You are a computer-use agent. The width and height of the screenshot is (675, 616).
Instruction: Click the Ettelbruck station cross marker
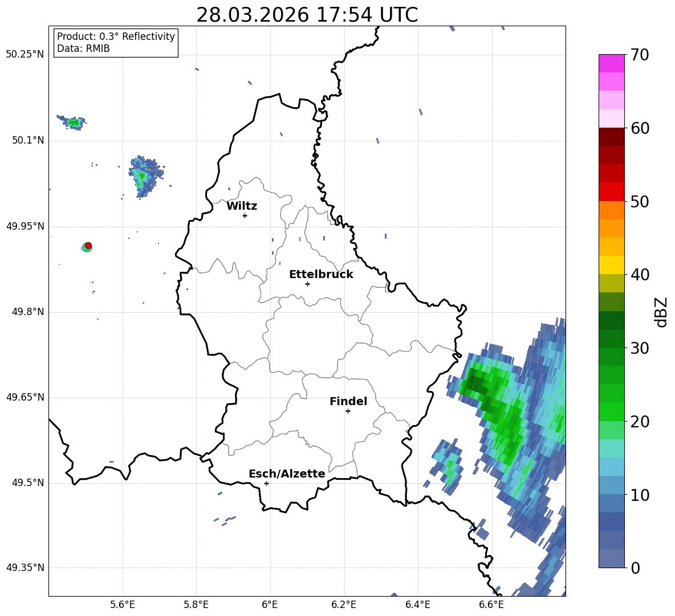pyautogui.click(x=307, y=284)
